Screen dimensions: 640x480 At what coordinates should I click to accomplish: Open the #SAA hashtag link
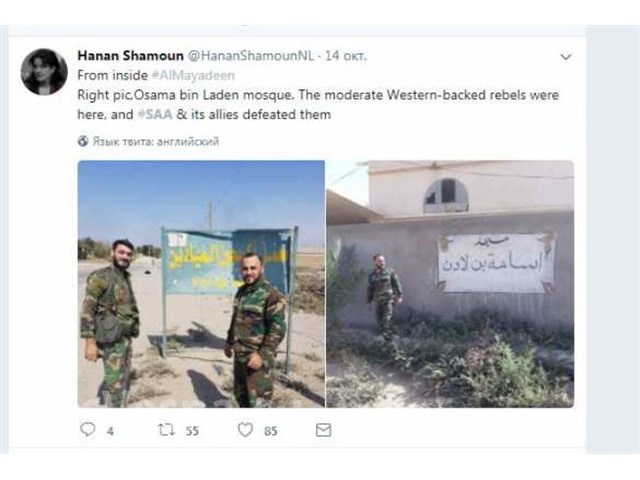tap(155, 114)
